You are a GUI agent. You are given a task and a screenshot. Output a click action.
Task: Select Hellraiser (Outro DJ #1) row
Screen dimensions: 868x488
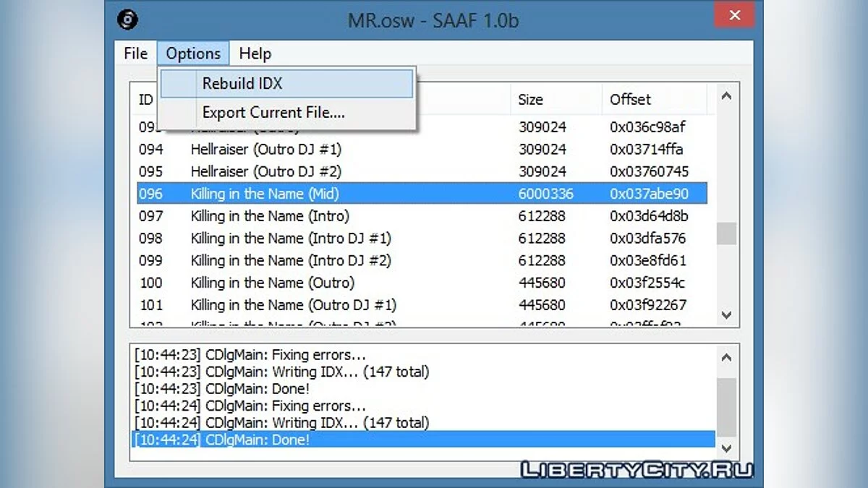[265, 150]
